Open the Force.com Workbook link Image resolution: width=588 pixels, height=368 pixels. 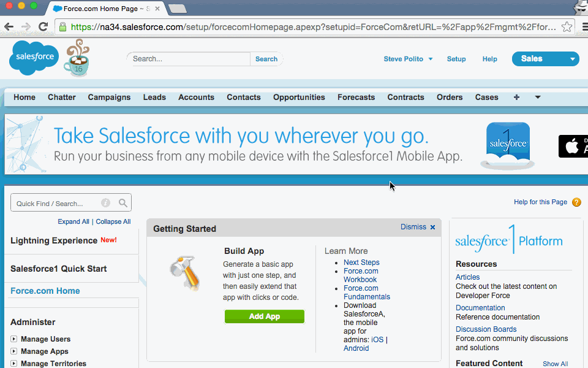tap(361, 275)
